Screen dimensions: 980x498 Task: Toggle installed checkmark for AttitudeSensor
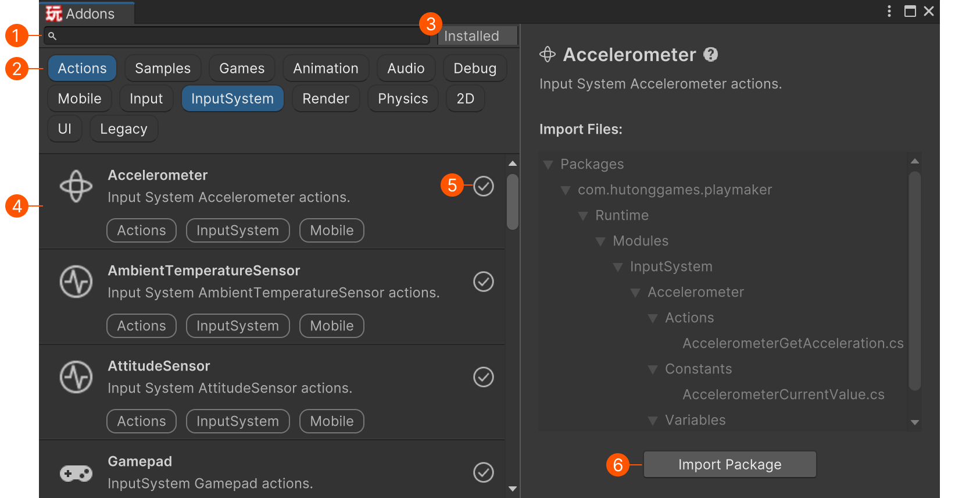pos(484,377)
